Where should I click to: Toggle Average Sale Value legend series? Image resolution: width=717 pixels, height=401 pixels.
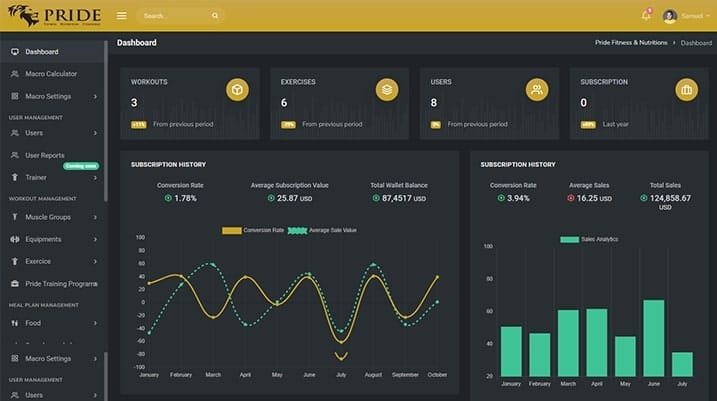pyautogui.click(x=322, y=230)
